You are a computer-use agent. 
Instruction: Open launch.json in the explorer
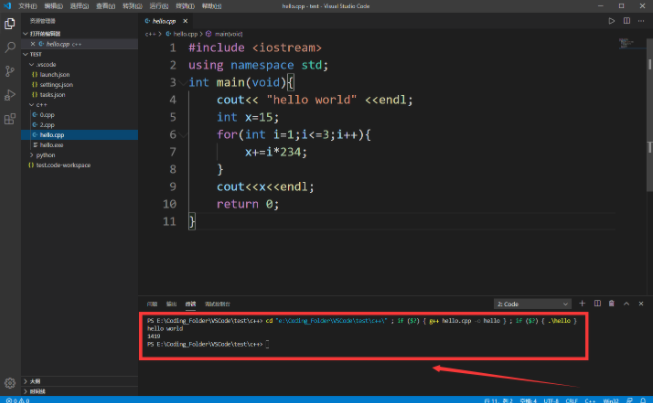[52, 74]
